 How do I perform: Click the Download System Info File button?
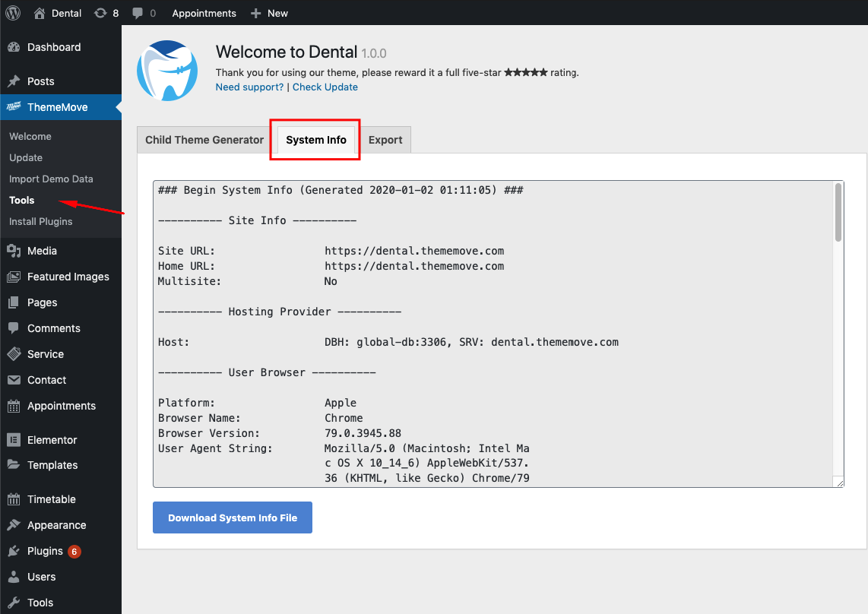[x=233, y=517]
